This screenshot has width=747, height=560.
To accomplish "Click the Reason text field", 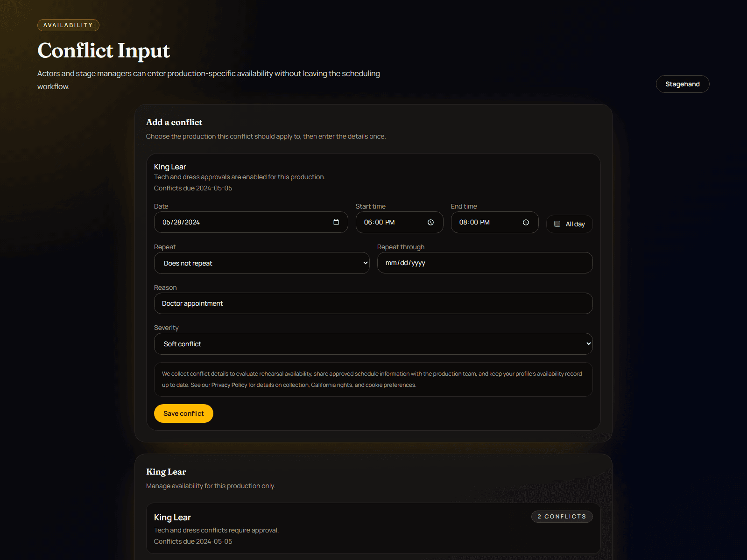I will (x=373, y=303).
